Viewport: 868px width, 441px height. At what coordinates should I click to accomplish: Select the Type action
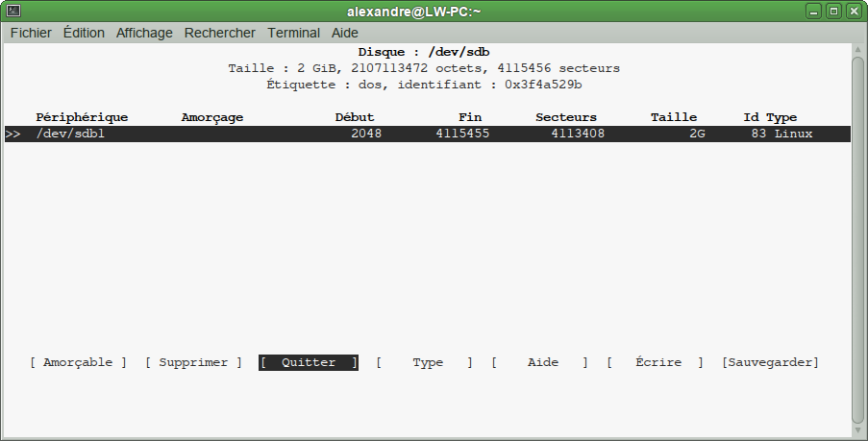point(425,362)
